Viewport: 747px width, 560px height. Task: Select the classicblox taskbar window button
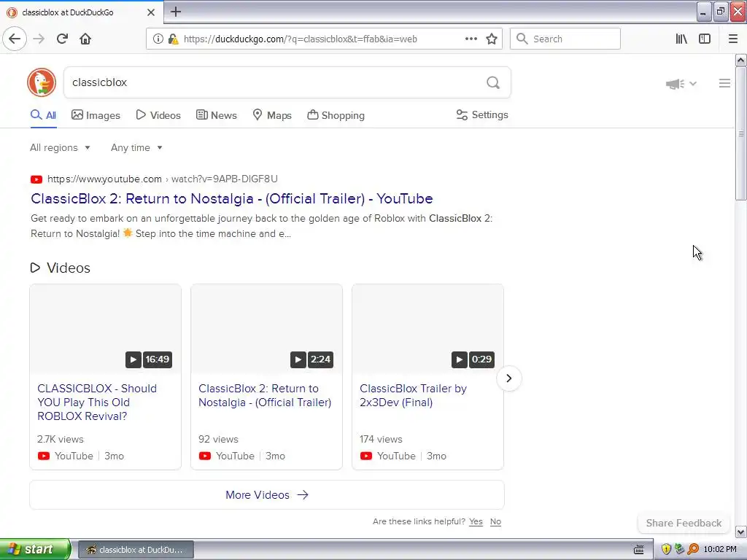136,550
